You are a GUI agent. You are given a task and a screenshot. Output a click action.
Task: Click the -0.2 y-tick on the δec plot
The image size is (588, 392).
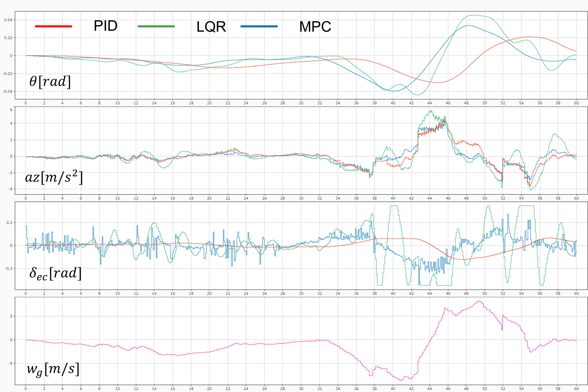[9, 268]
